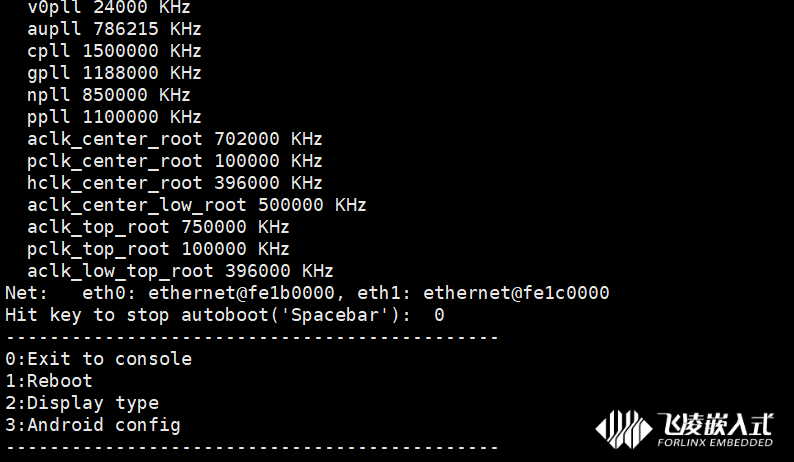The width and height of the screenshot is (794, 462).
Task: Select the cpll 1500000 KHz line
Action: coord(114,51)
